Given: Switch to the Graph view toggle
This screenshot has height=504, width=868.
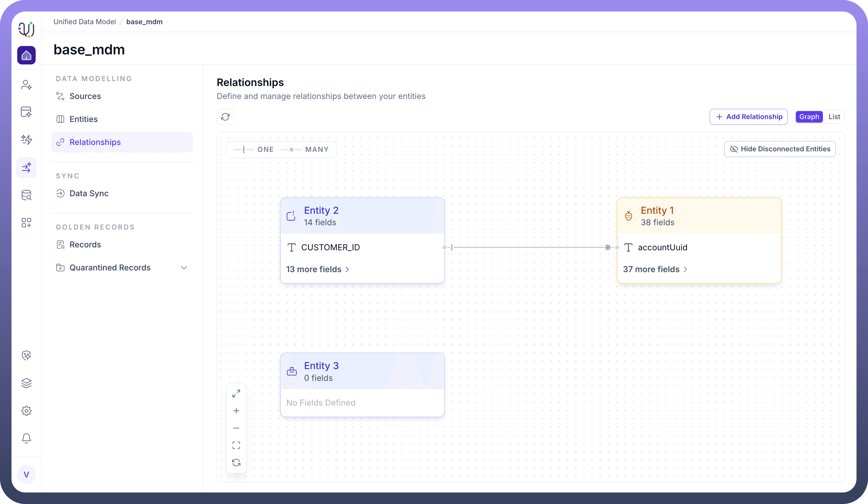Looking at the screenshot, I should 809,117.
